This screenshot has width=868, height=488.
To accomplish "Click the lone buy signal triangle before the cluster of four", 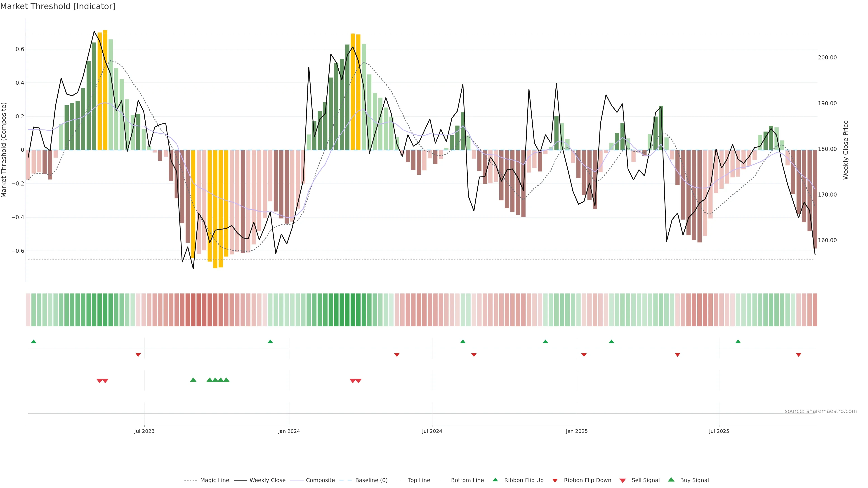I will click(x=193, y=380).
